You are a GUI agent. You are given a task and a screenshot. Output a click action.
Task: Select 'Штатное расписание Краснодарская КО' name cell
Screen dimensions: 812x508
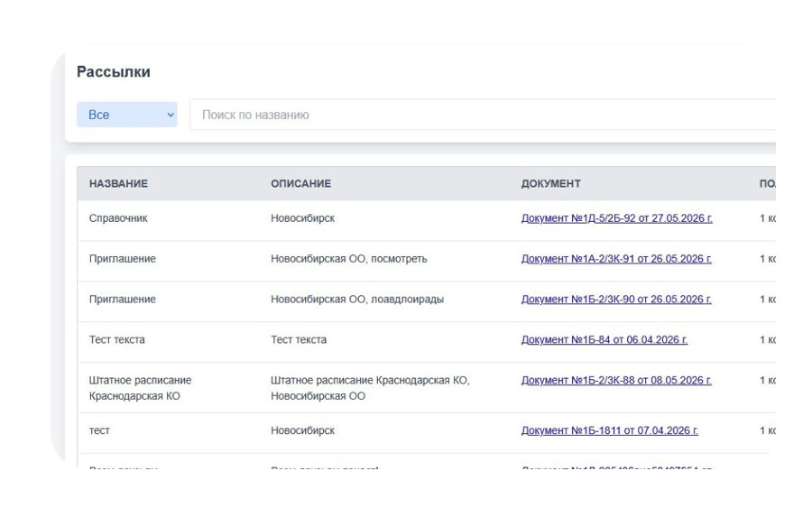point(140,388)
